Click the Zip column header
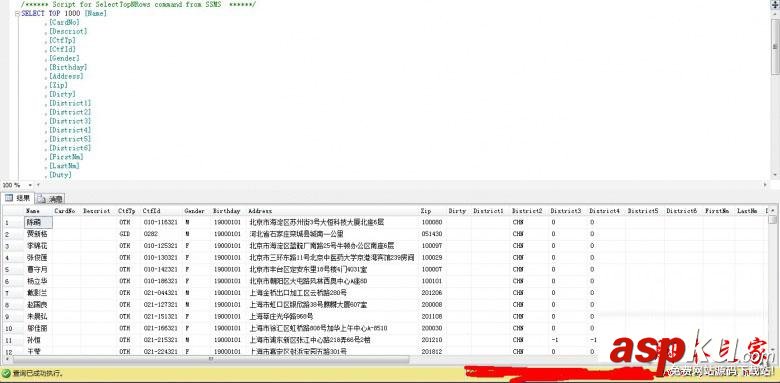 (425, 211)
